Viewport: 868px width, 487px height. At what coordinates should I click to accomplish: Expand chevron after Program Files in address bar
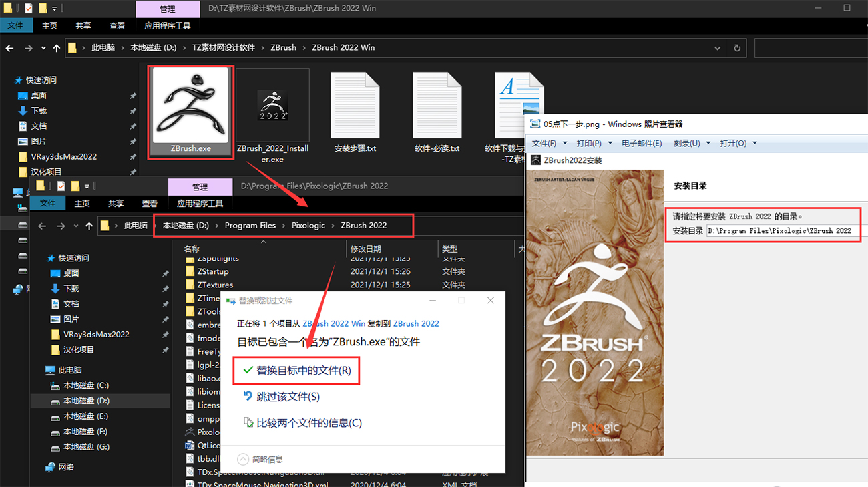pyautogui.click(x=284, y=226)
